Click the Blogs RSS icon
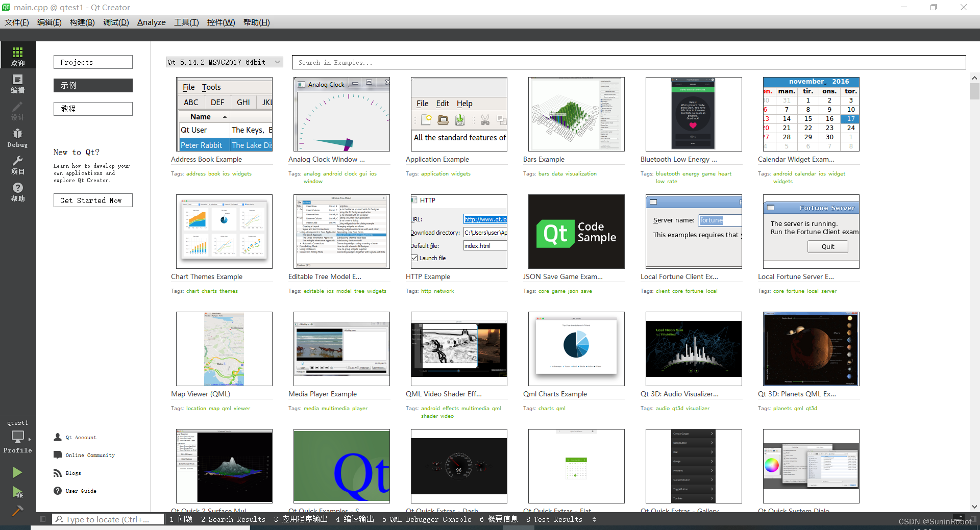Image resolution: width=980 pixels, height=530 pixels. (x=58, y=473)
